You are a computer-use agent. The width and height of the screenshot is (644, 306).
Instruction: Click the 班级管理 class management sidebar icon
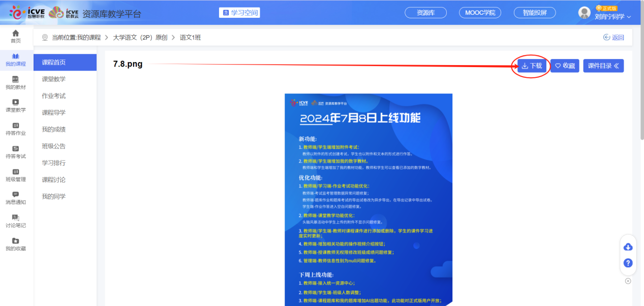(x=15, y=174)
